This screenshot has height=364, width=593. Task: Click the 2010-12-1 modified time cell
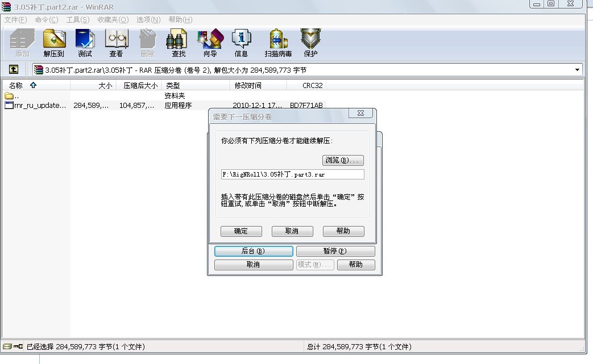(257, 106)
